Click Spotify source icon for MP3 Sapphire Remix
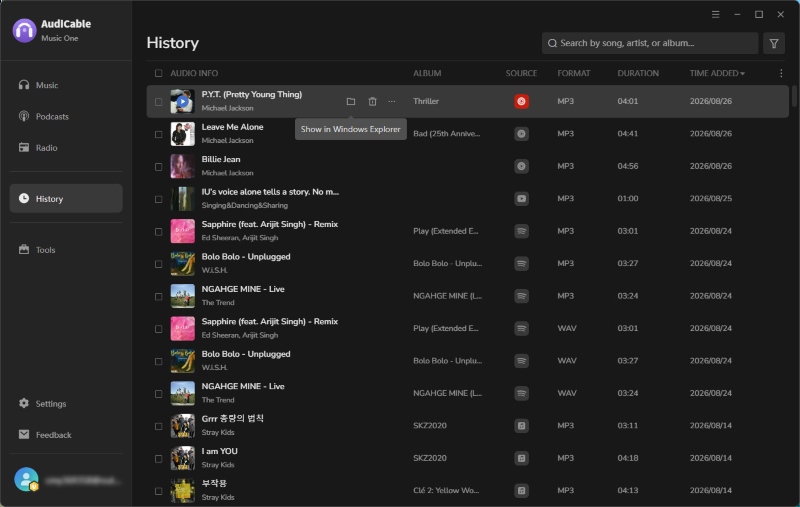Image resolution: width=800 pixels, height=507 pixels. pyautogui.click(x=521, y=231)
